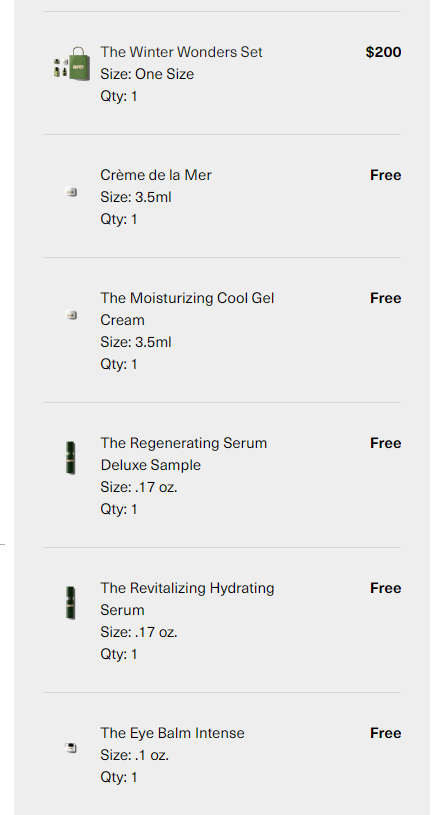Open the Crème de la Mer product name
The image size is (447, 815).
click(x=156, y=175)
